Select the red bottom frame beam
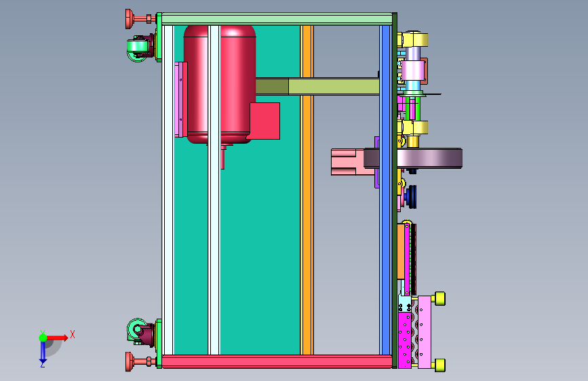Image resolution: width=588 pixels, height=381 pixels. (x=277, y=361)
